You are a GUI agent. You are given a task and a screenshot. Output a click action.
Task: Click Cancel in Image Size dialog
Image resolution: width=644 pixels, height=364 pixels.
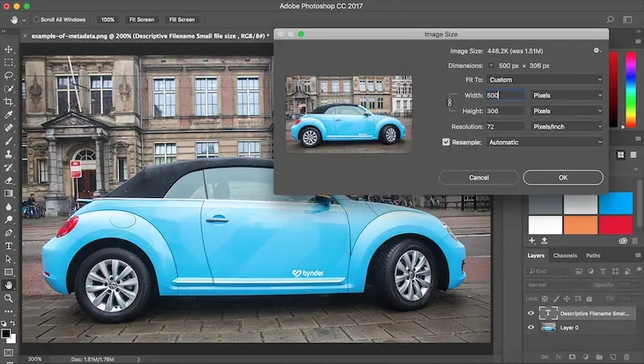pos(478,177)
